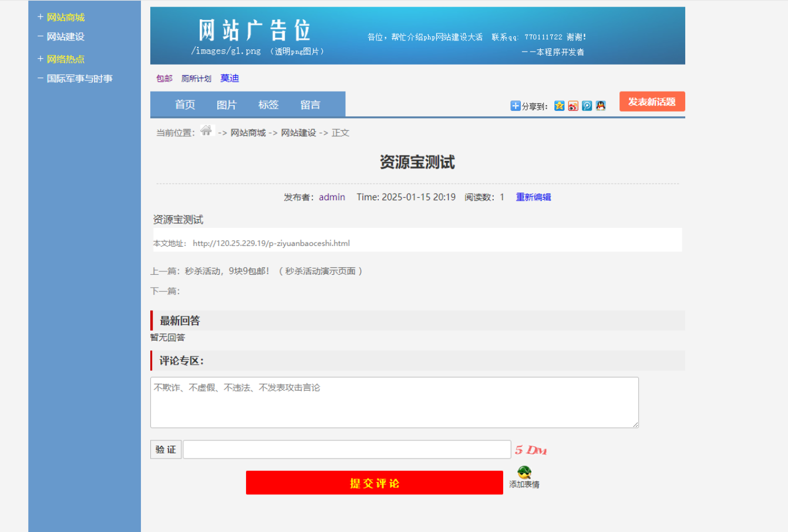This screenshot has width=788, height=532.
Task: Collapse the 国际军事与时事 sidebar section
Action: click(x=79, y=78)
